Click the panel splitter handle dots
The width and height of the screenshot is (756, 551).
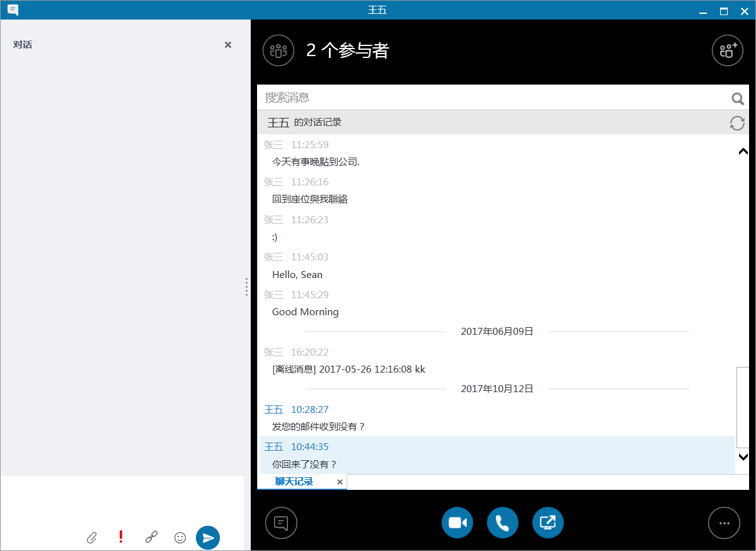pyautogui.click(x=246, y=287)
